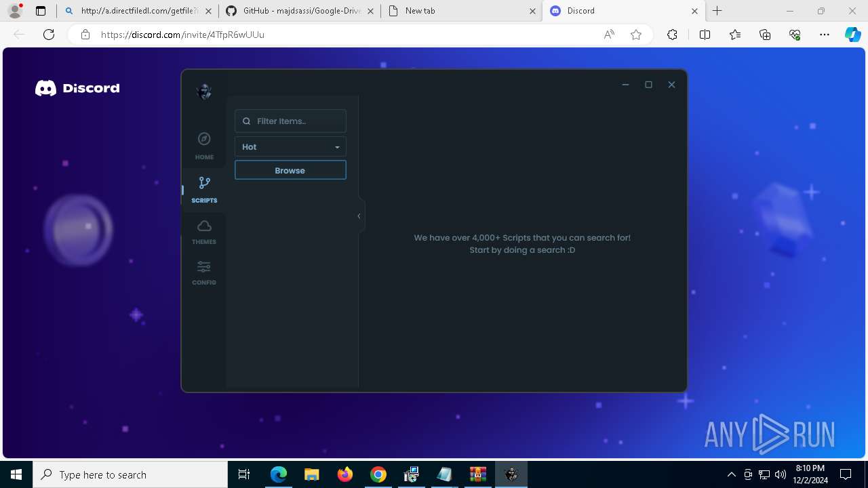Screen dimensions: 868x488
Task: Launch Firefox from the taskbar
Action: pos(345,474)
